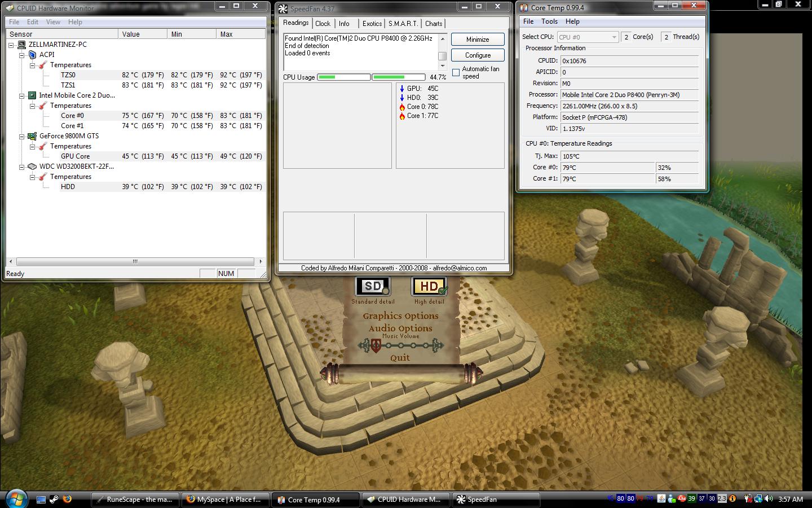Collapse the WDC WD3200BEKT drive node

point(22,167)
